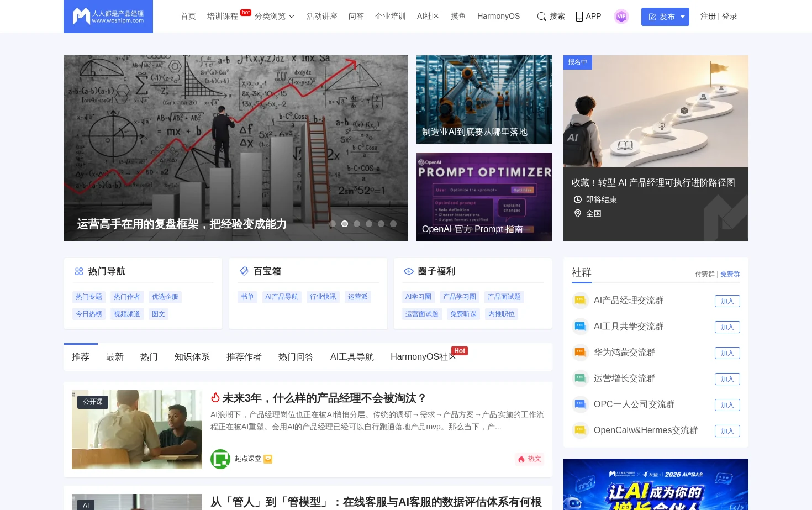
Task: Join 运营增长交流群 with 加入
Action: click(727, 379)
